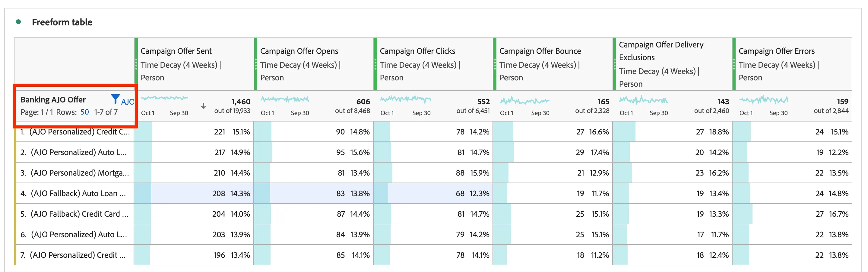Click the Campaign Offer Clicks sparkline trend

tap(405, 99)
